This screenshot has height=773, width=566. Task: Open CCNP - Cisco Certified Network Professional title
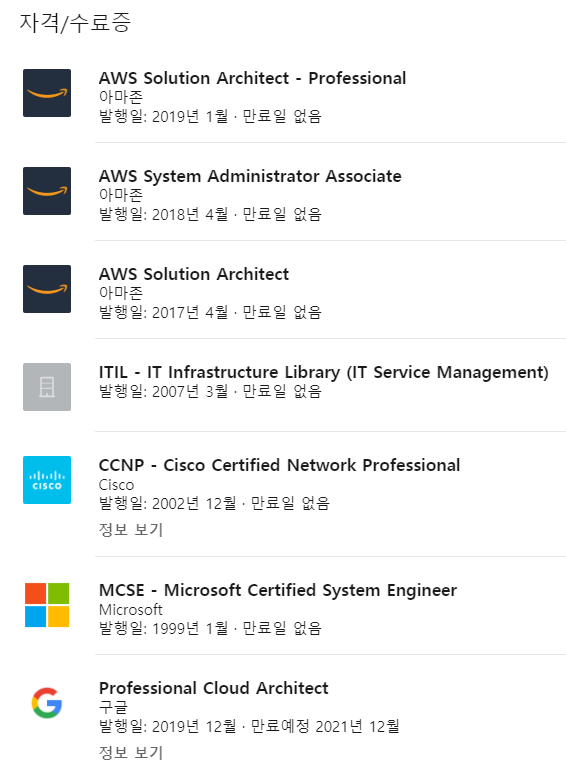point(279,465)
